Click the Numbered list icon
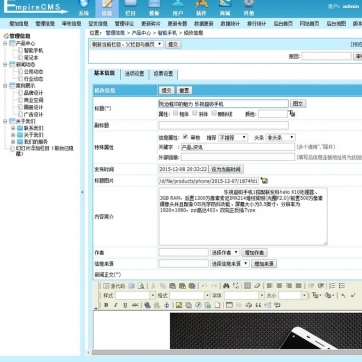The height and width of the screenshot is (362, 362). (332, 286)
